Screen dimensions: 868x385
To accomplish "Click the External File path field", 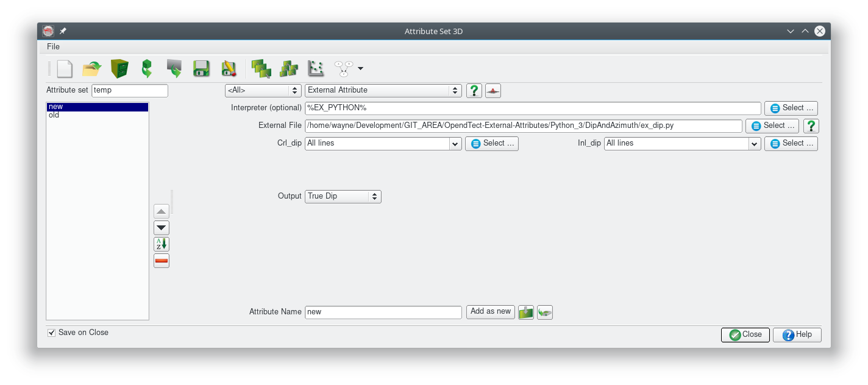I will click(524, 126).
